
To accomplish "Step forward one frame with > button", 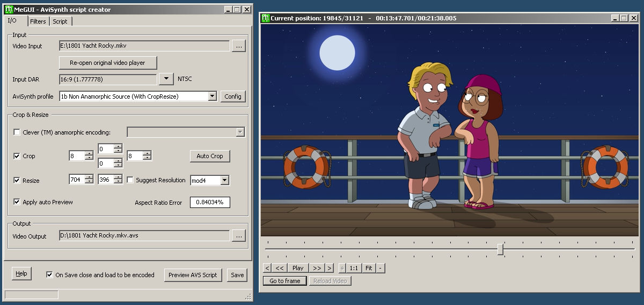I will [329, 268].
